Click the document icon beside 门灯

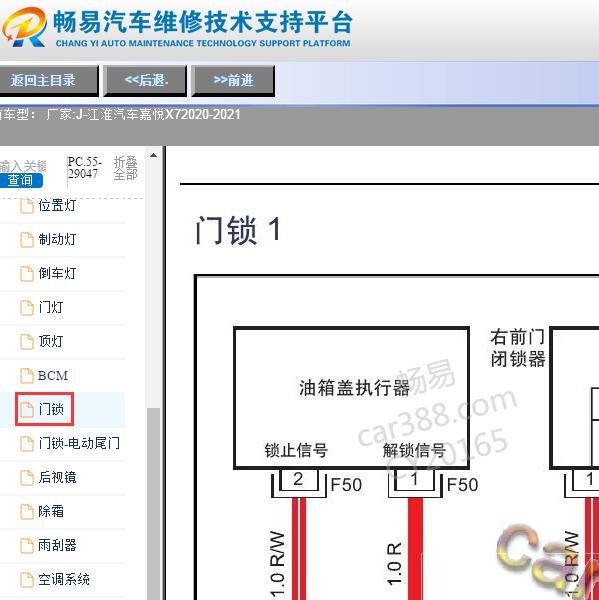point(26,308)
